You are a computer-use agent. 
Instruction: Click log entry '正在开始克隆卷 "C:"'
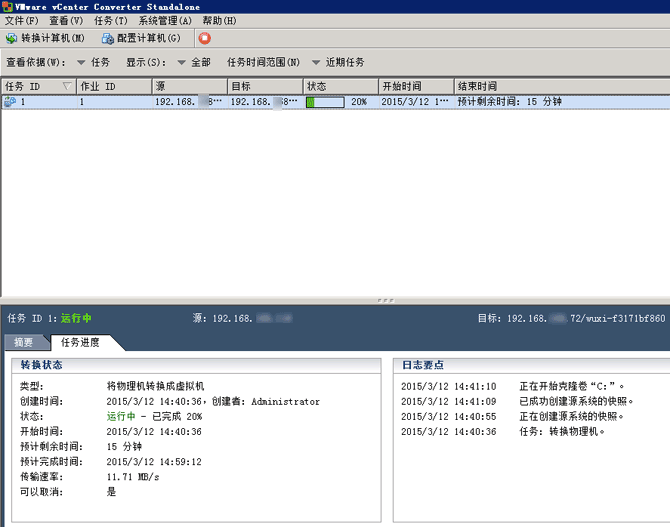tap(572, 386)
